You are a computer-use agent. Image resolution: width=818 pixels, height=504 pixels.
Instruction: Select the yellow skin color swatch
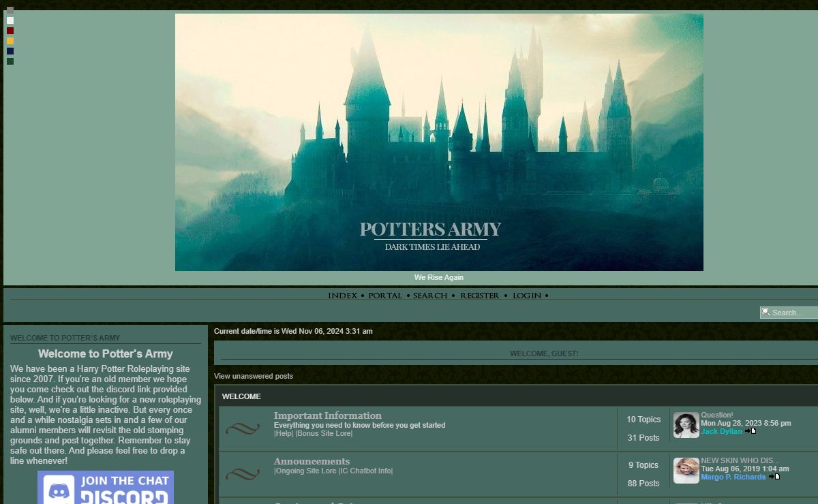click(10, 41)
